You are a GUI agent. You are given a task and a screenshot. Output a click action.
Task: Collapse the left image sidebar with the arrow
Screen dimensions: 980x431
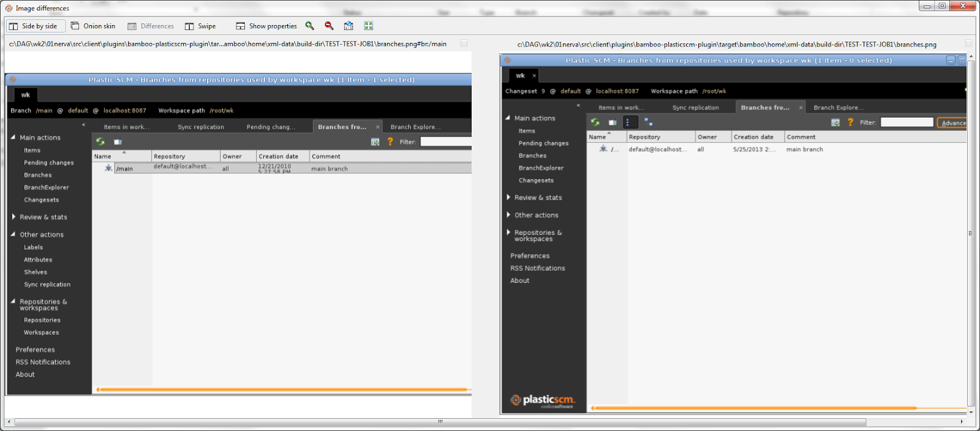click(83, 125)
